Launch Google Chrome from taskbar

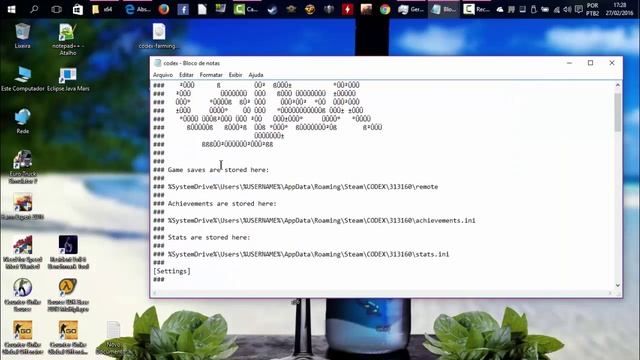click(x=384, y=9)
